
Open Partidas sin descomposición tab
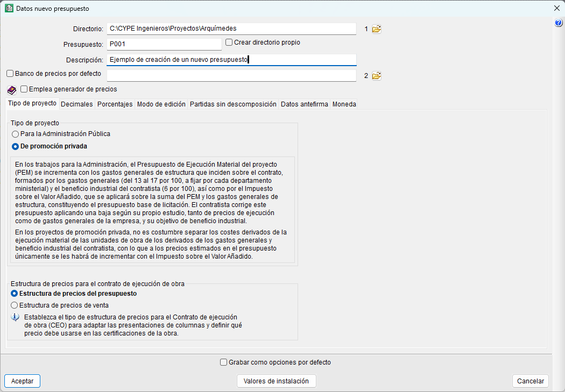coord(233,104)
